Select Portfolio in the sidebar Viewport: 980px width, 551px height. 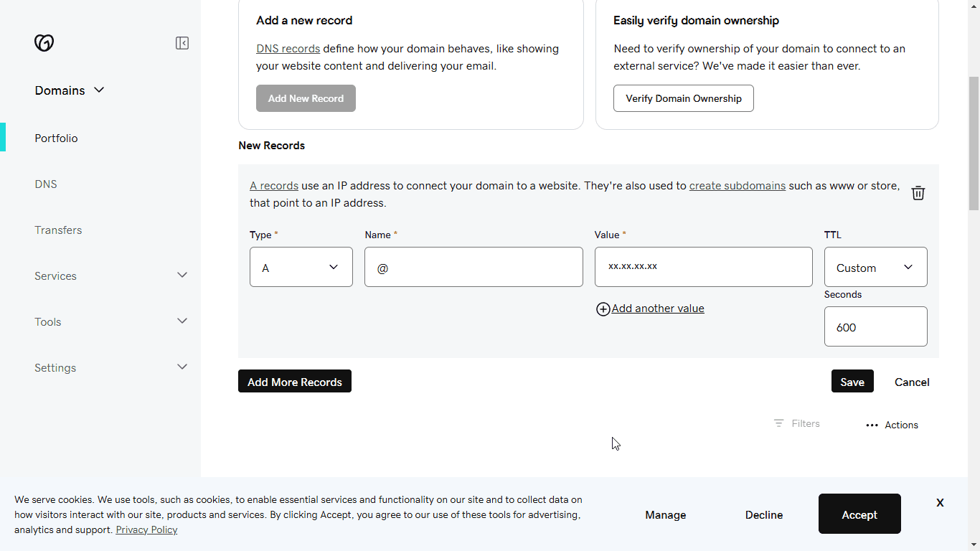point(56,138)
